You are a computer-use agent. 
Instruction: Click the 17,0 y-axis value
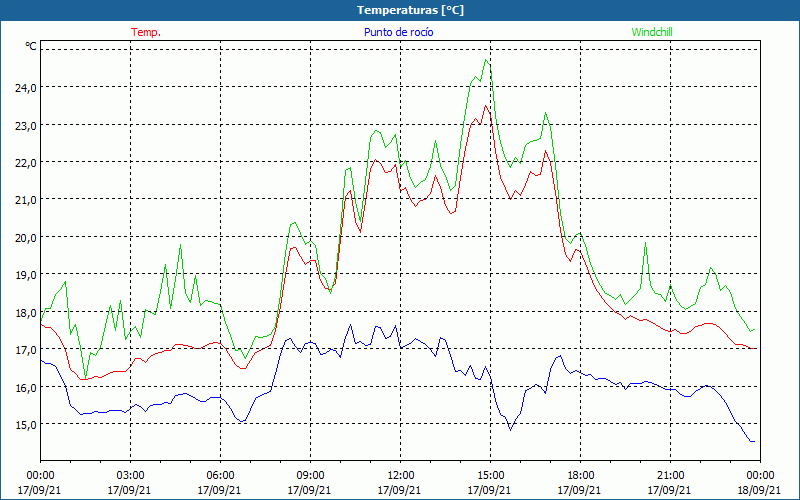coord(25,349)
